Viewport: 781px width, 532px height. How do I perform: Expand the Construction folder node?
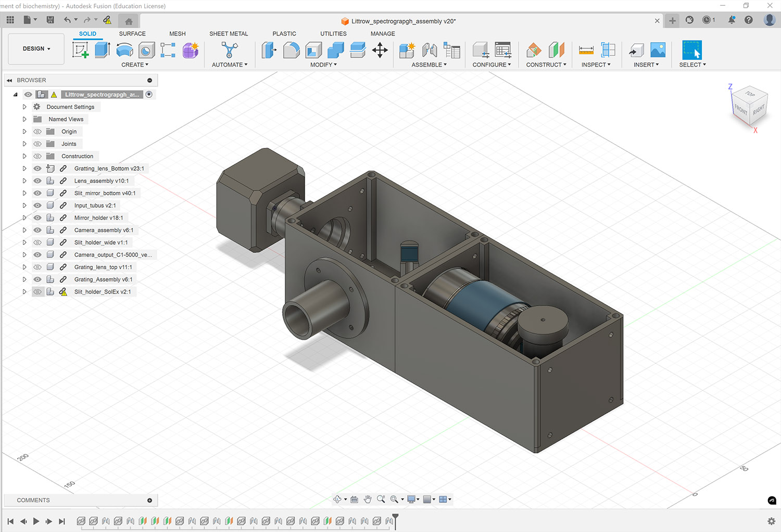click(24, 156)
